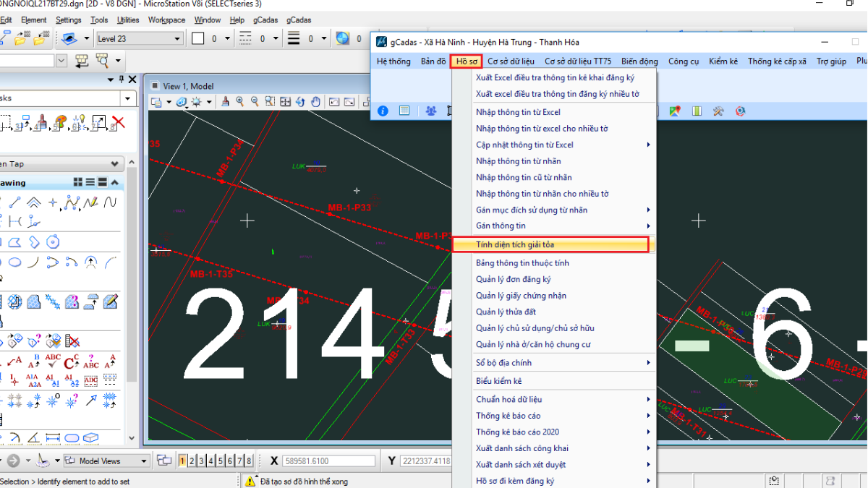
Task: Open MicroStation's Workspace menu
Action: [166, 20]
